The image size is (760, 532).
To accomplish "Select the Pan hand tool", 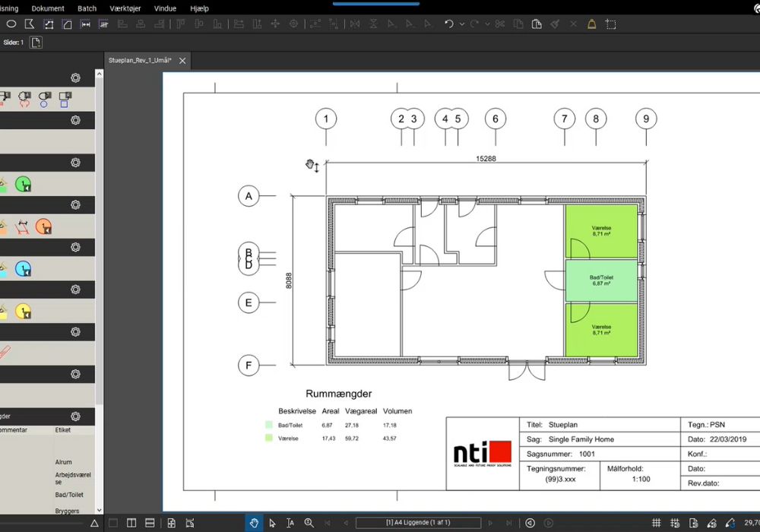I will click(x=254, y=523).
